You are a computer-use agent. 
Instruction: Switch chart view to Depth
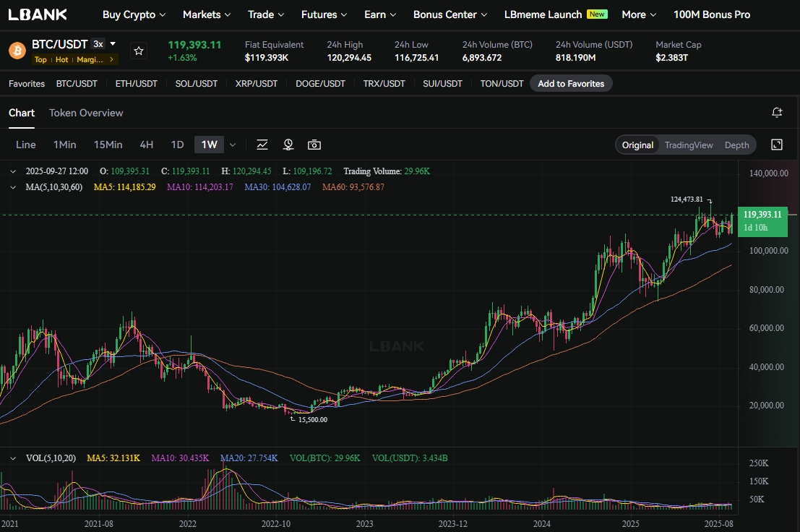(x=736, y=145)
